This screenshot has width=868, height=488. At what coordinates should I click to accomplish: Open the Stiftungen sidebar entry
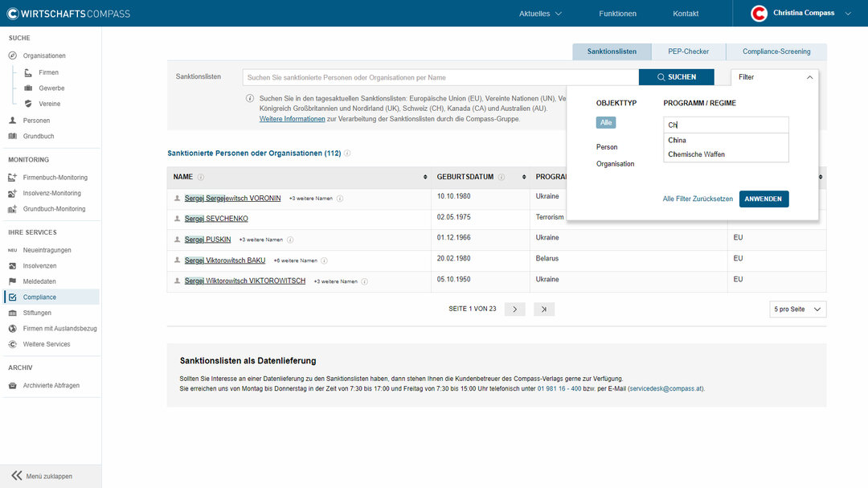[x=37, y=313]
